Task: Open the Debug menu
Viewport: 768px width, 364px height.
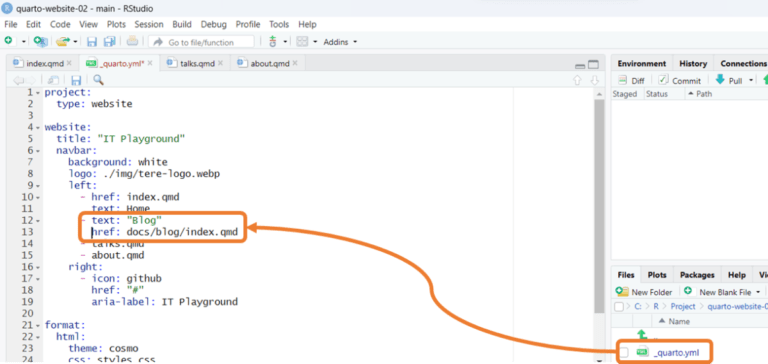Action: pyautogui.click(x=214, y=24)
